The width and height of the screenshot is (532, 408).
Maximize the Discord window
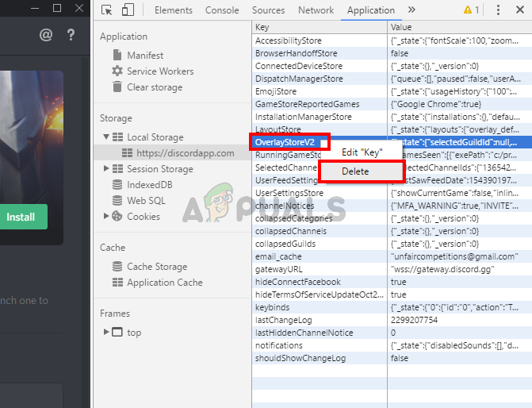(x=57, y=7)
